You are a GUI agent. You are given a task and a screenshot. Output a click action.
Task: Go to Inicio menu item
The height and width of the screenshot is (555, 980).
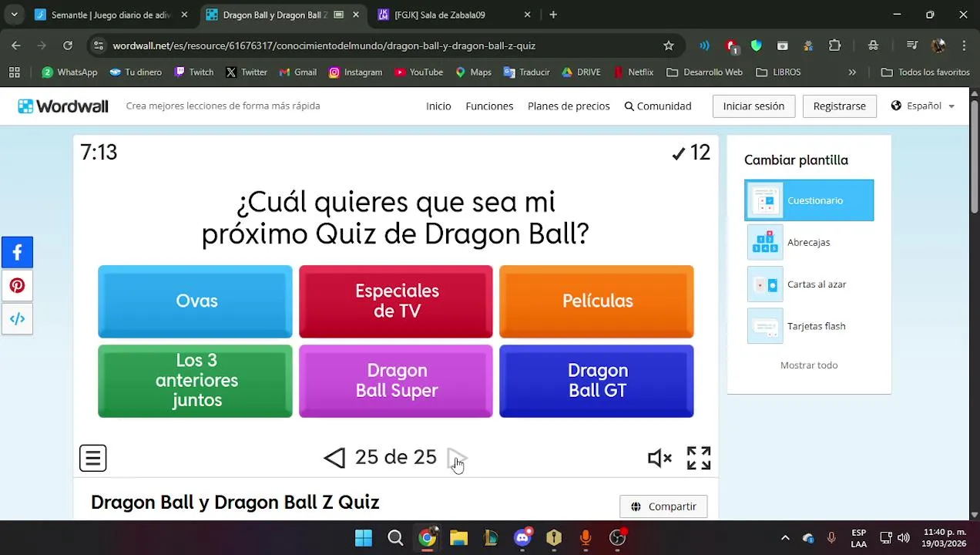pos(438,106)
